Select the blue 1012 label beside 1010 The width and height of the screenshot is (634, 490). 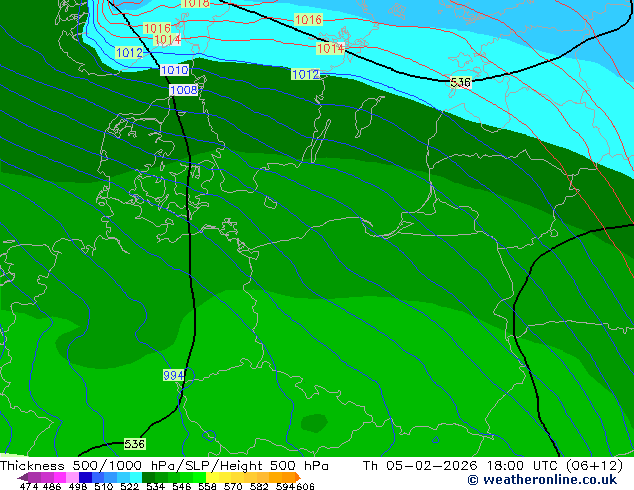click(129, 53)
